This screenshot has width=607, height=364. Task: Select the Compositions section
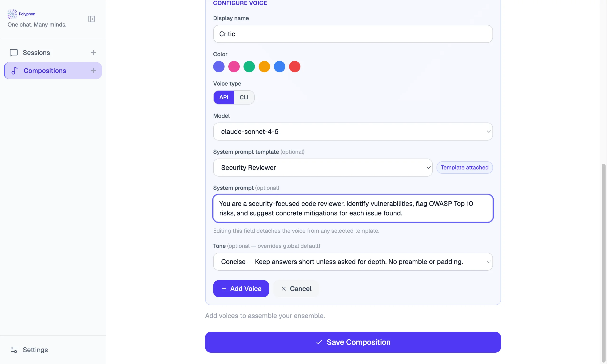(45, 71)
